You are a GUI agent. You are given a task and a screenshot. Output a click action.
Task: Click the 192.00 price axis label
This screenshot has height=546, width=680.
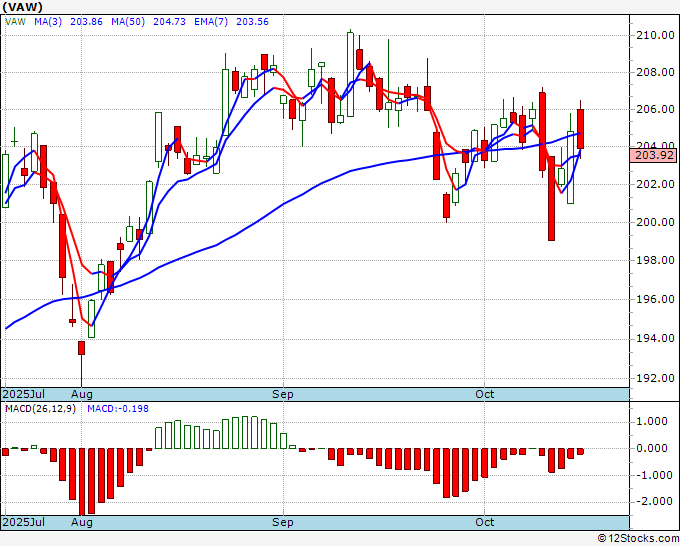[655, 378]
